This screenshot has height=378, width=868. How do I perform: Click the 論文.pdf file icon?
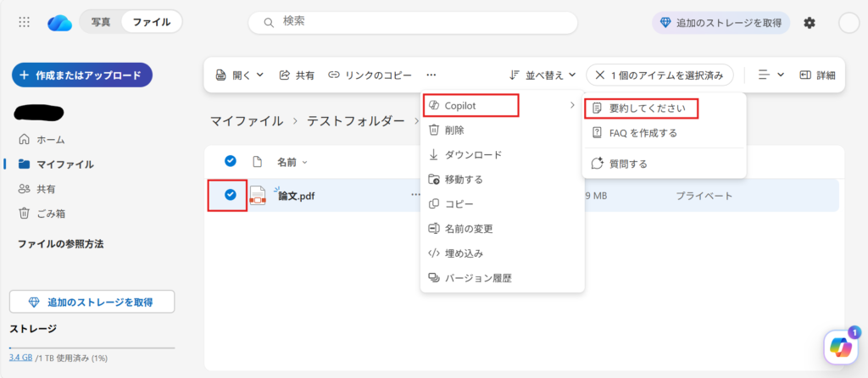click(258, 196)
